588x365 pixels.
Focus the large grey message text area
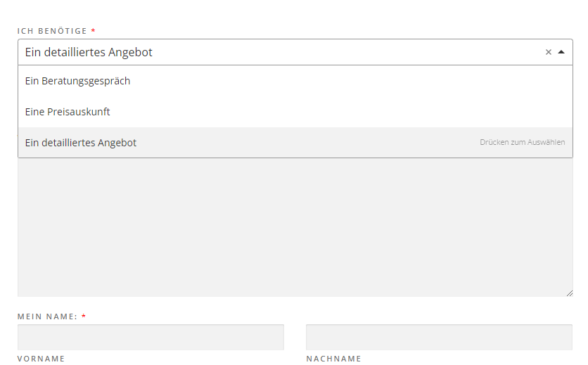(x=295, y=227)
